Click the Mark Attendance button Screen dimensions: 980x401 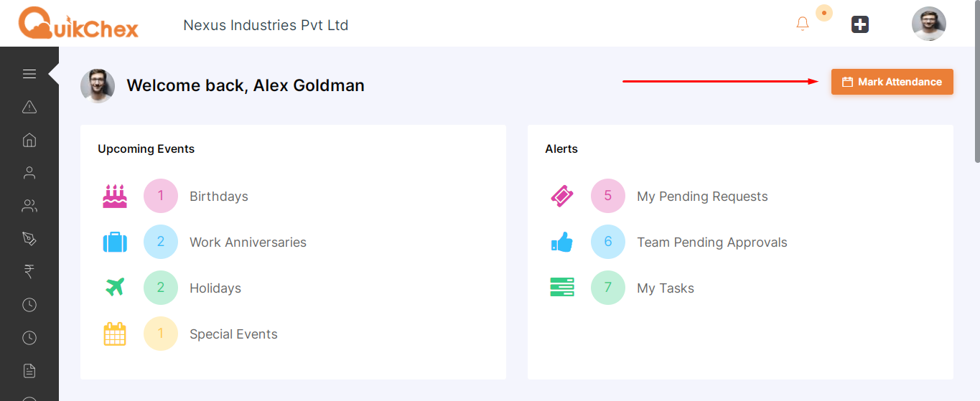(892, 82)
